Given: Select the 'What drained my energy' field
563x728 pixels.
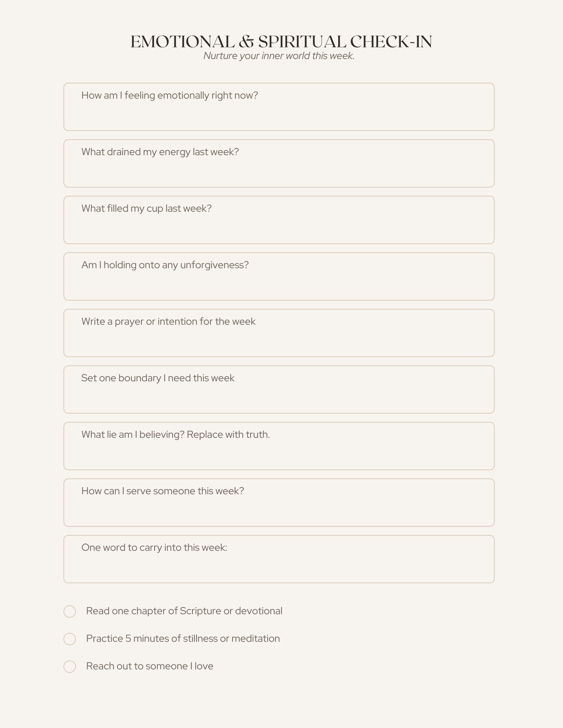Looking at the screenshot, I should pos(279,164).
